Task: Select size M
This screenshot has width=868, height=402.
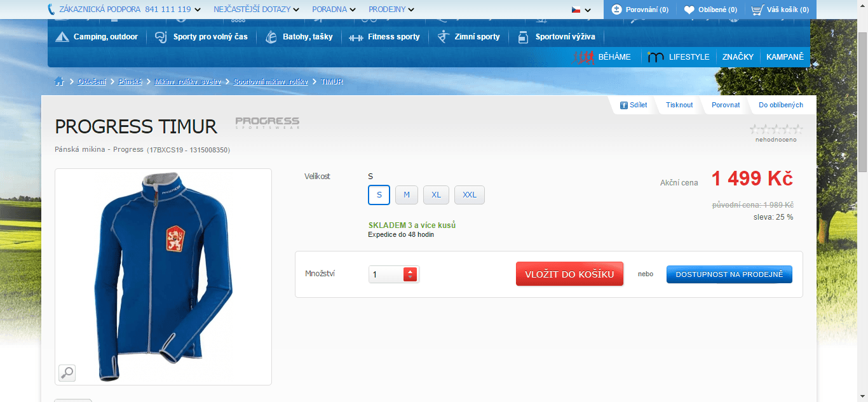Action: pos(407,195)
